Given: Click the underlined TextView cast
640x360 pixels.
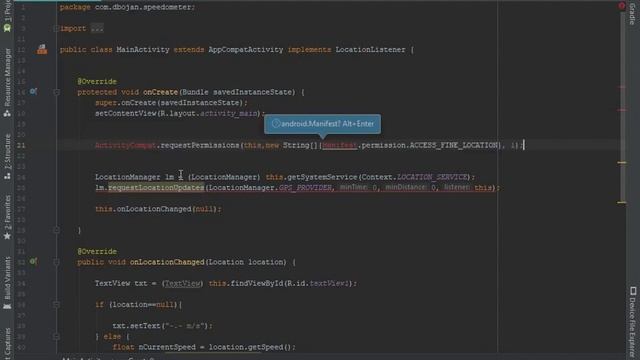Looking at the screenshot, I should [182, 283].
